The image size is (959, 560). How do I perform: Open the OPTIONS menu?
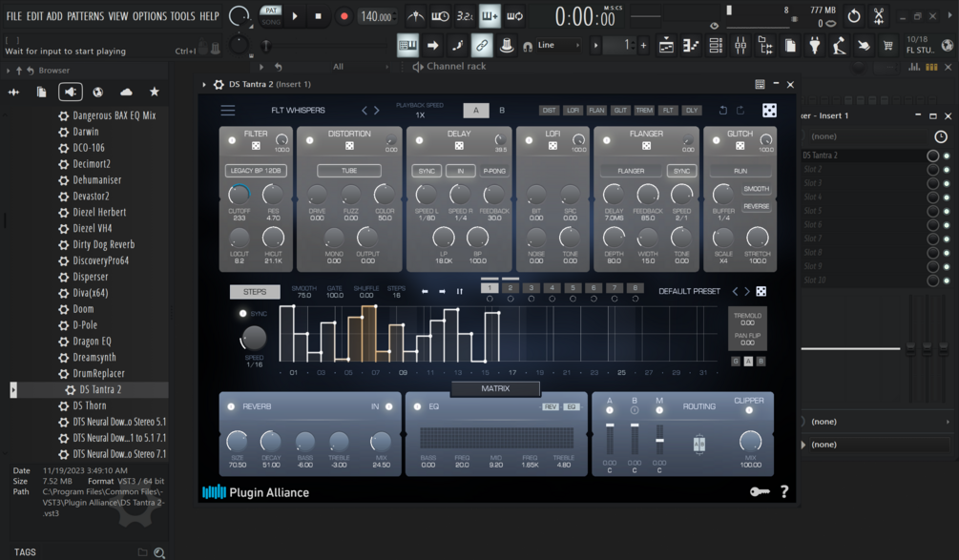pyautogui.click(x=149, y=16)
